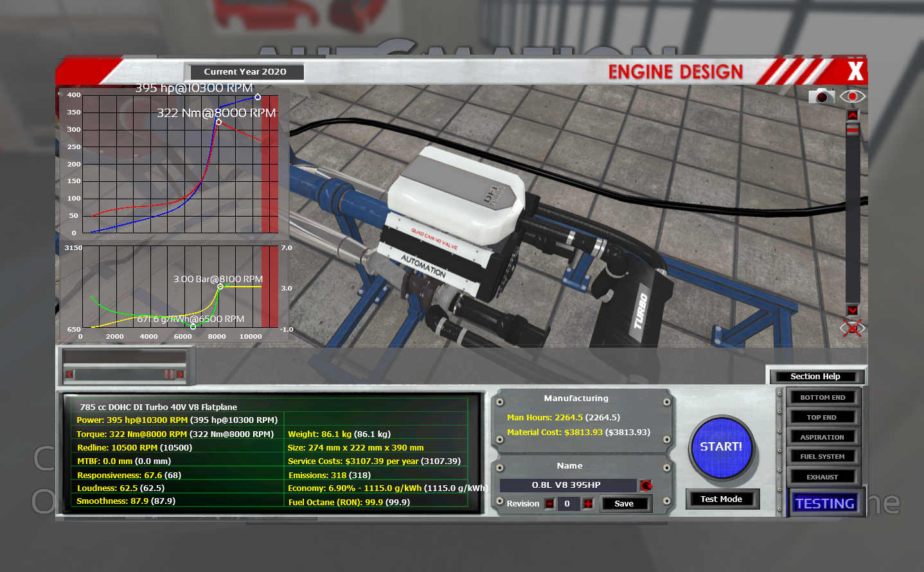The width and height of the screenshot is (924, 572).
Task: Click the horizontal slider handle below graphs
Action: point(168,374)
